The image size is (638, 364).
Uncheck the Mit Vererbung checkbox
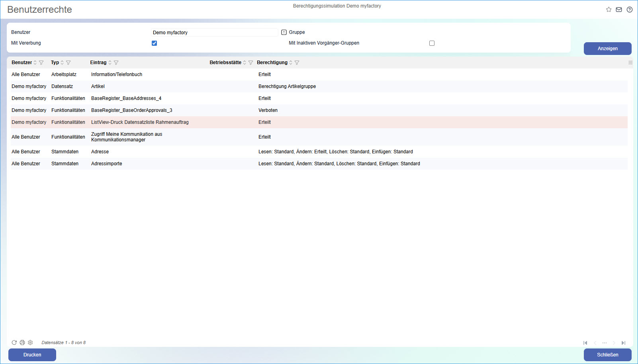click(x=154, y=43)
